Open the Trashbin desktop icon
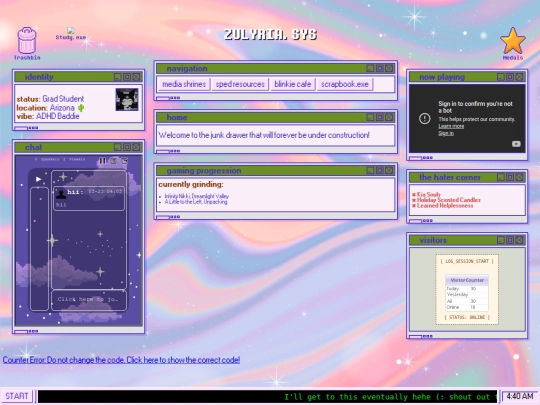 [27, 43]
